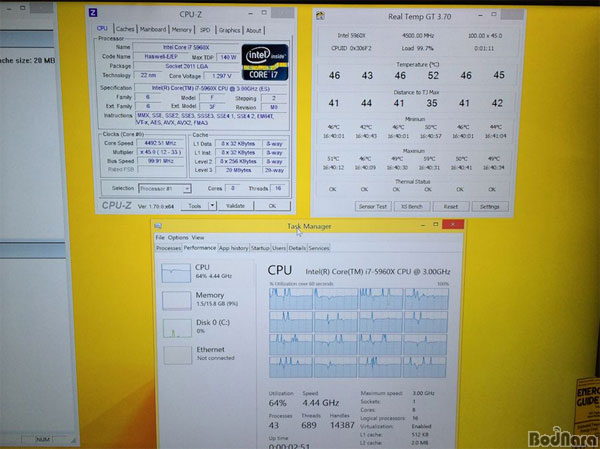The image size is (600, 449).
Task: Click the Name field Intel Core i7 5960X
Action: (186, 47)
